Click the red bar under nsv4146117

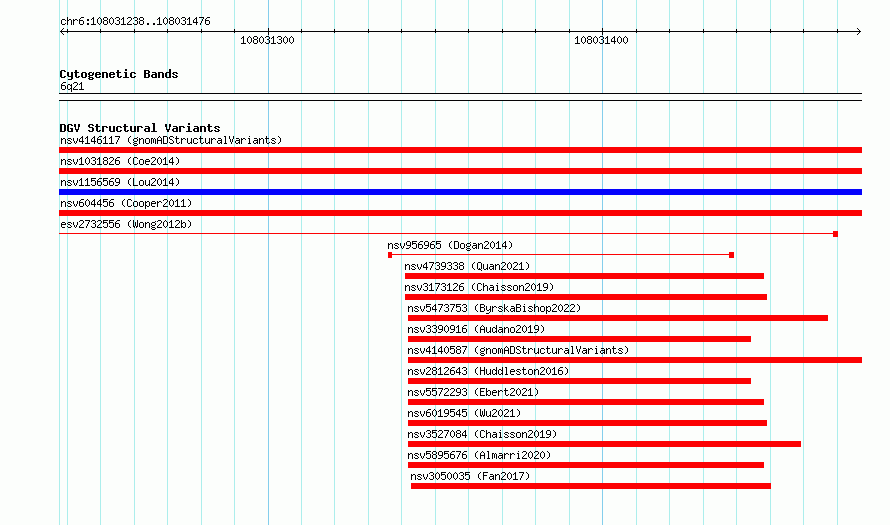point(460,150)
